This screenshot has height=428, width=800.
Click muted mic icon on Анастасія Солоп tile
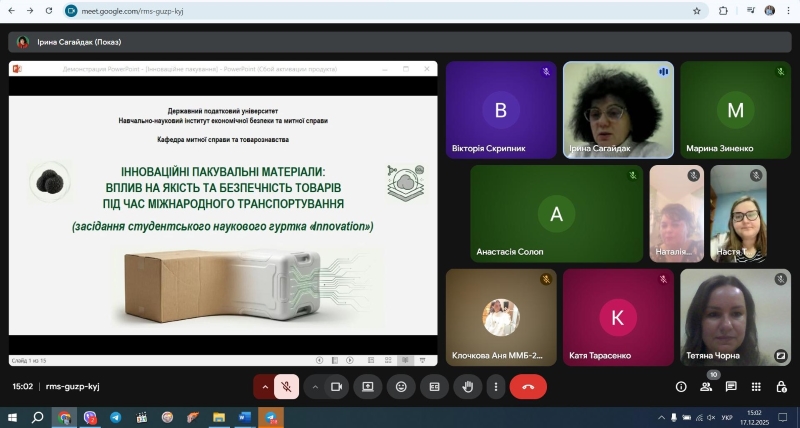(633, 175)
